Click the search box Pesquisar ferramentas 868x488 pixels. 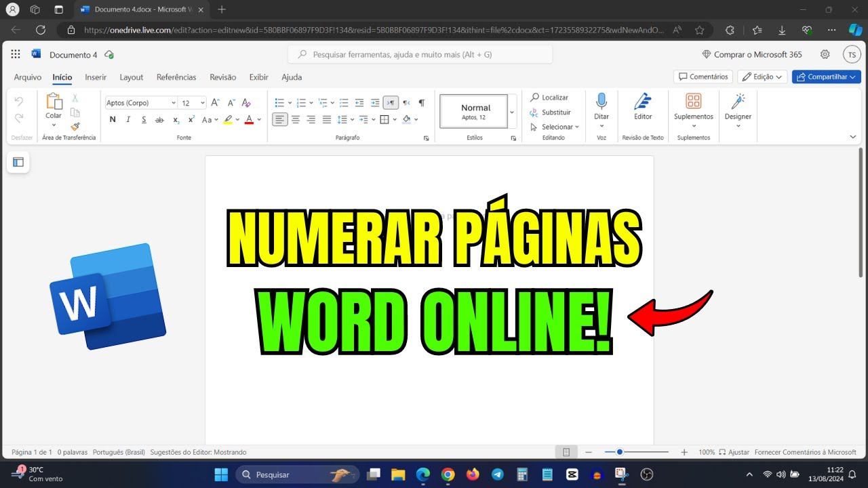(420, 54)
